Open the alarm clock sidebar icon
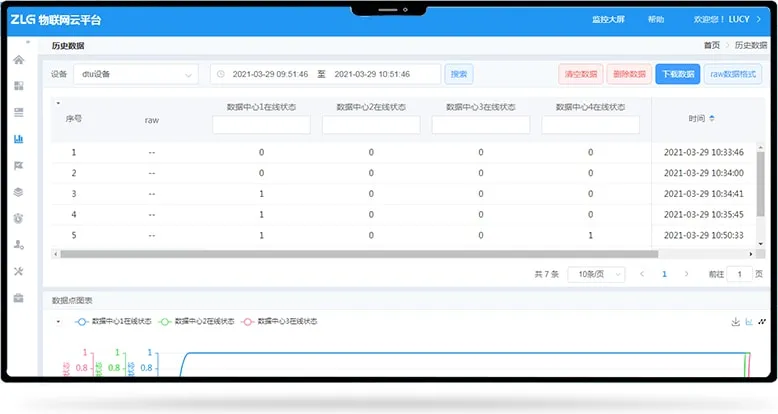Viewport: 778px width, 414px height. coord(18,218)
